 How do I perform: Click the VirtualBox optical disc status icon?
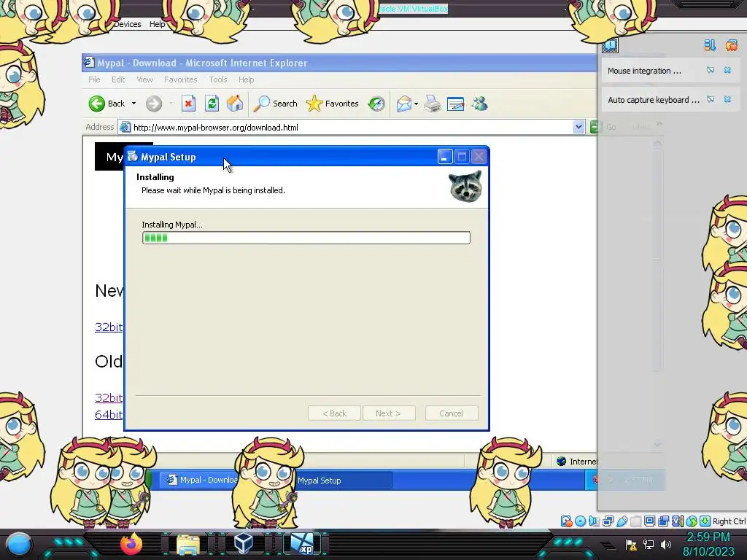(x=580, y=521)
